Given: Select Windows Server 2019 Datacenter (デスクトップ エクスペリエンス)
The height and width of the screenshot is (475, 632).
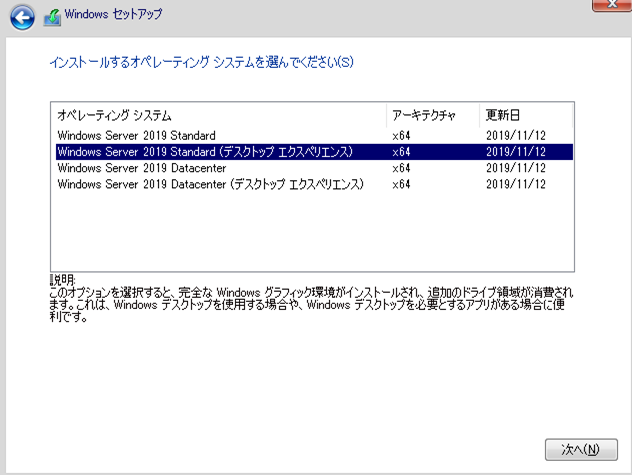Looking at the screenshot, I should click(314, 184).
